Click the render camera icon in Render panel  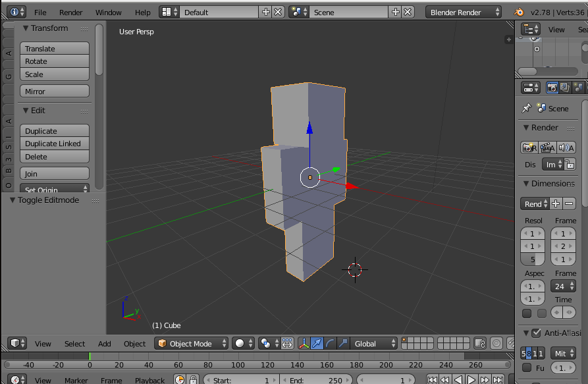coord(528,148)
